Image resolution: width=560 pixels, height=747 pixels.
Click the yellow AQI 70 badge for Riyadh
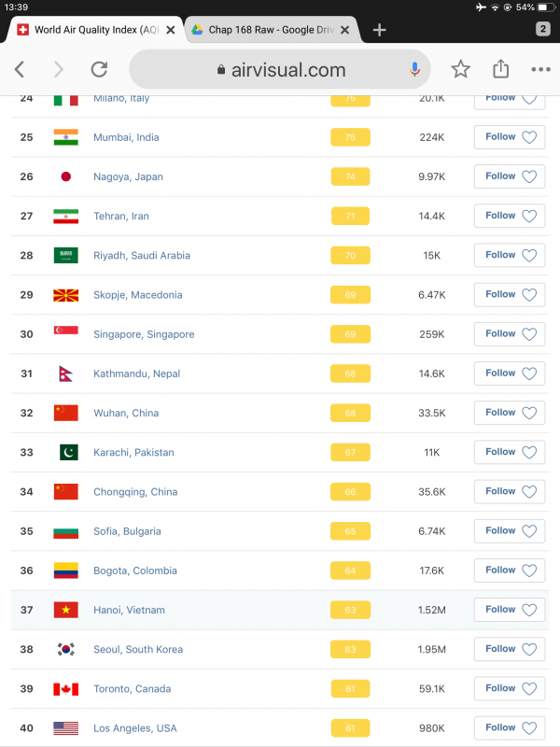click(351, 255)
